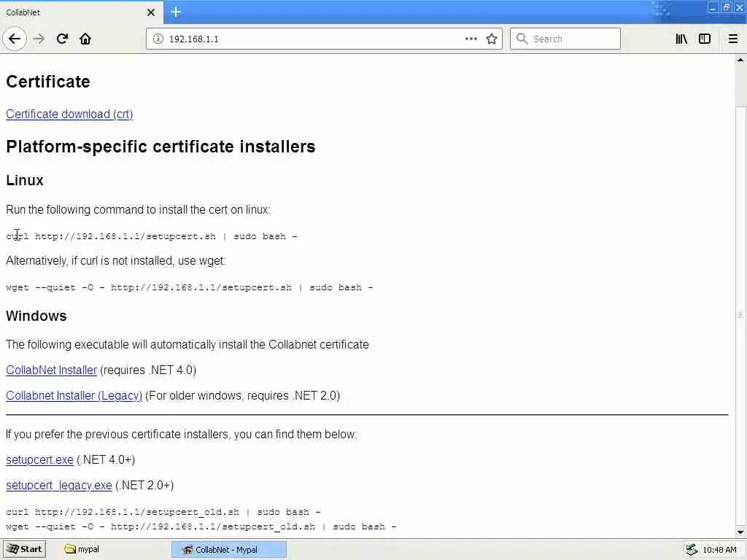Image resolution: width=747 pixels, height=560 pixels.
Task: Click the search magnifier icon
Action: (522, 39)
